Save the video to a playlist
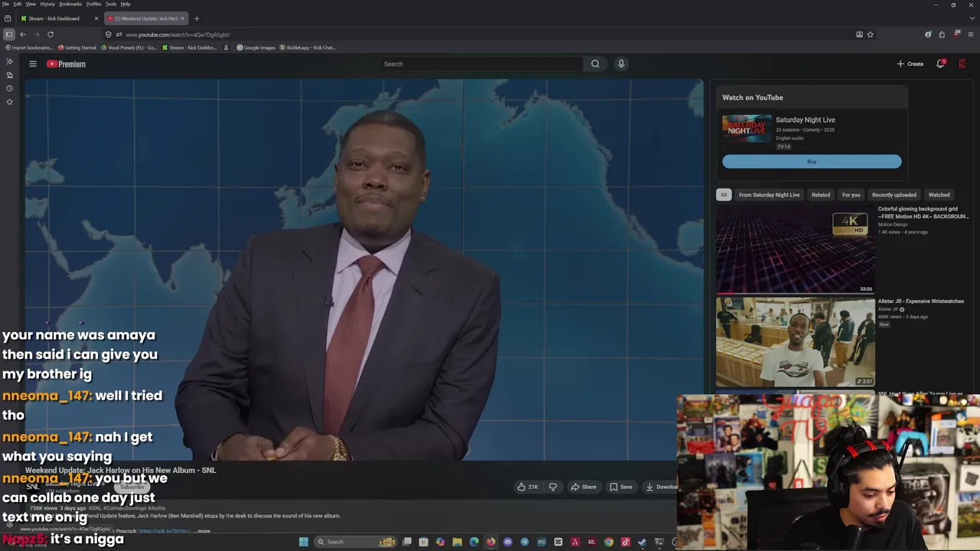Image resolution: width=980 pixels, height=551 pixels. (621, 487)
